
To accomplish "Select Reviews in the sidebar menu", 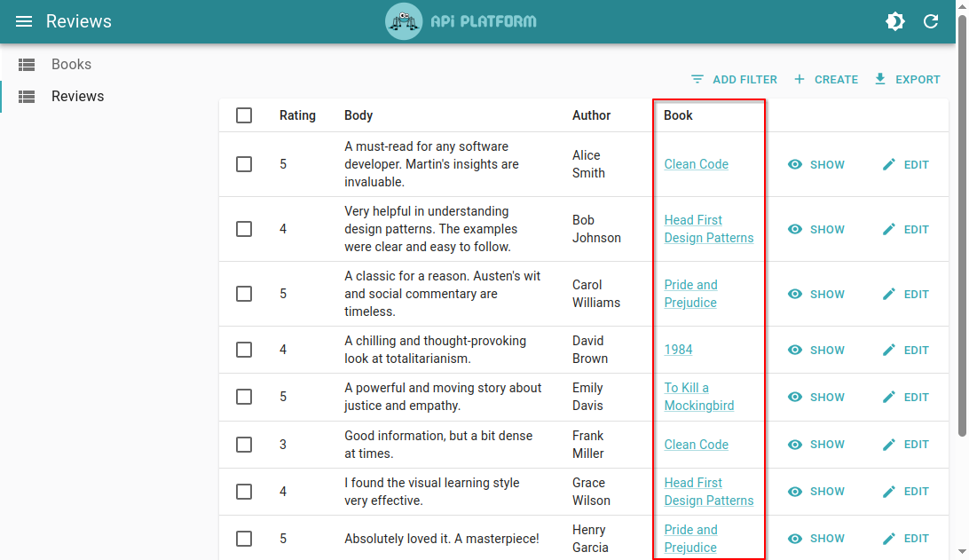I will [x=77, y=96].
